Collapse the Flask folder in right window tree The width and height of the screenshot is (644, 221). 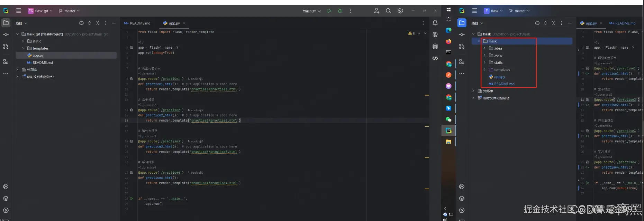tap(479, 41)
